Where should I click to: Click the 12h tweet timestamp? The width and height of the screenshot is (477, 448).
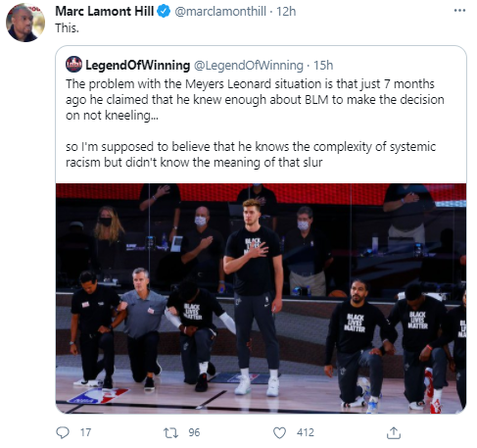point(286,12)
